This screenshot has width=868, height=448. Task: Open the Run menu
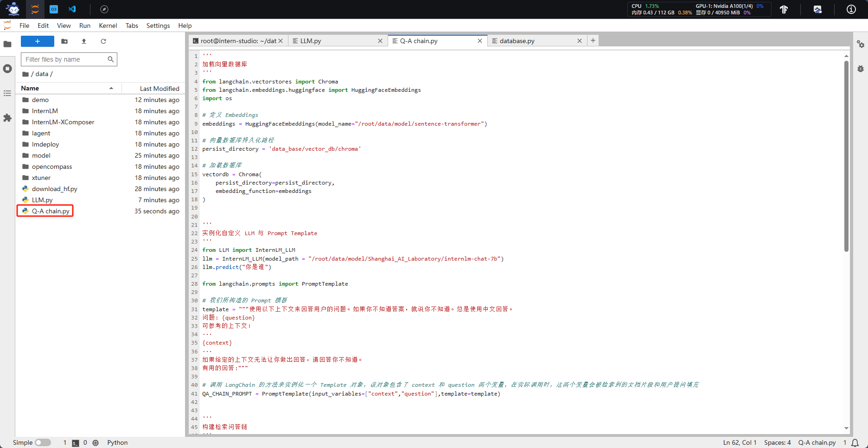coord(85,26)
